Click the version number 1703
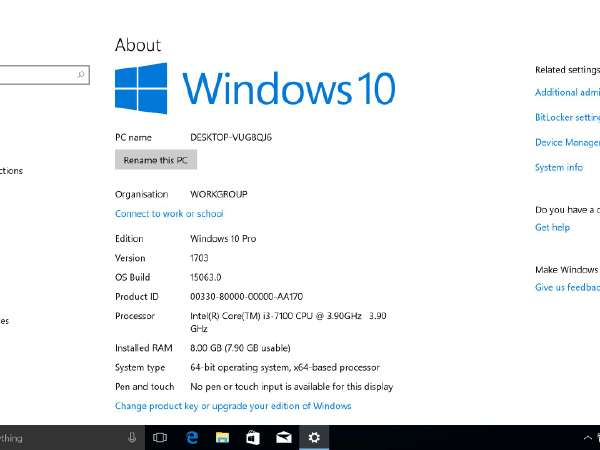This screenshot has width=600, height=450. pyautogui.click(x=199, y=258)
